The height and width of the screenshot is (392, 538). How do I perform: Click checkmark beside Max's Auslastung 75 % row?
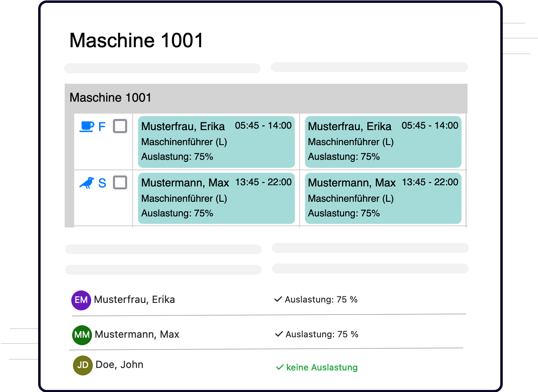[279, 334]
